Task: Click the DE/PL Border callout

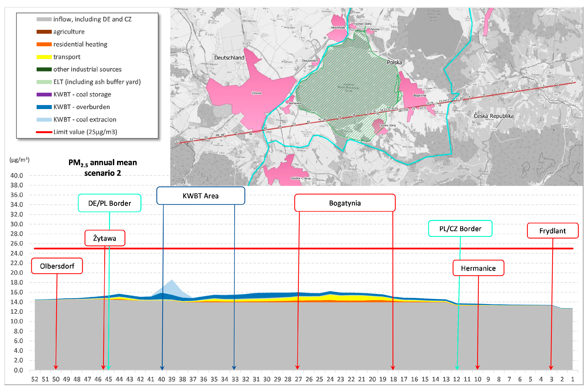Action: pos(109,203)
